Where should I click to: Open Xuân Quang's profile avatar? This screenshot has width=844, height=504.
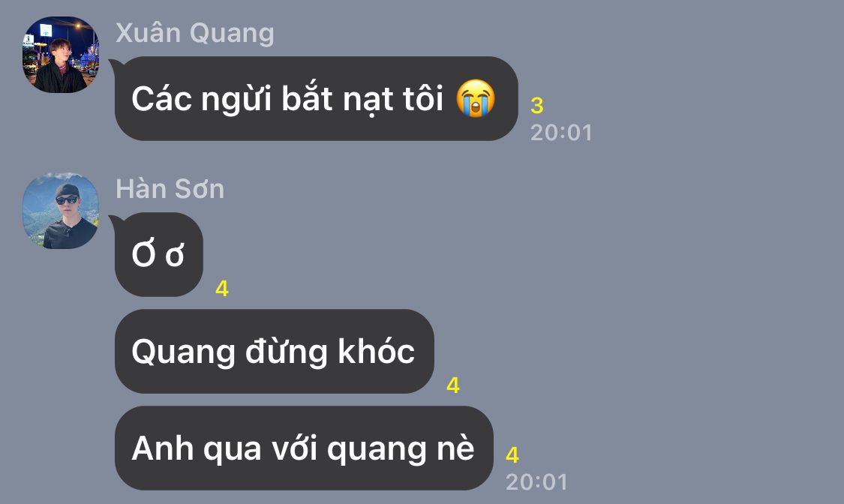coord(60,54)
